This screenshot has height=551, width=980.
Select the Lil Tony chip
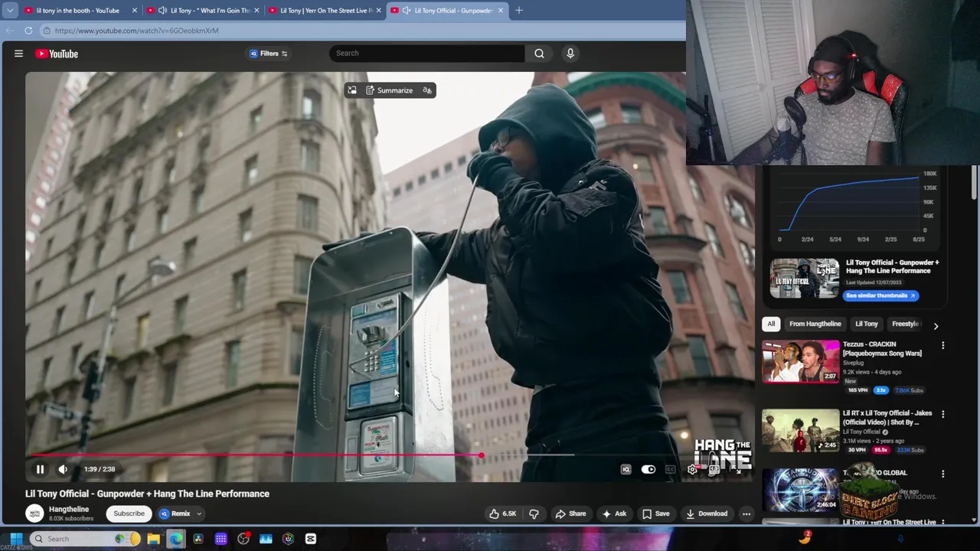(x=866, y=324)
